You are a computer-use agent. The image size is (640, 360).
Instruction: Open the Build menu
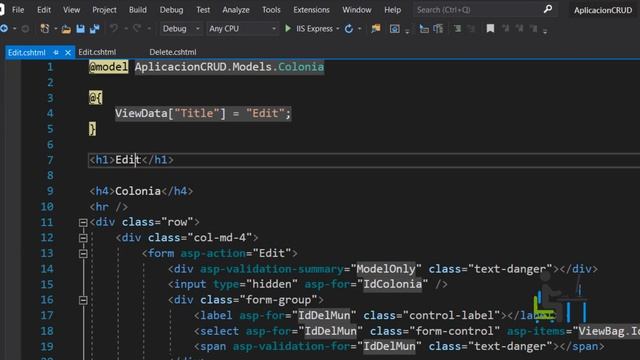[138, 9]
